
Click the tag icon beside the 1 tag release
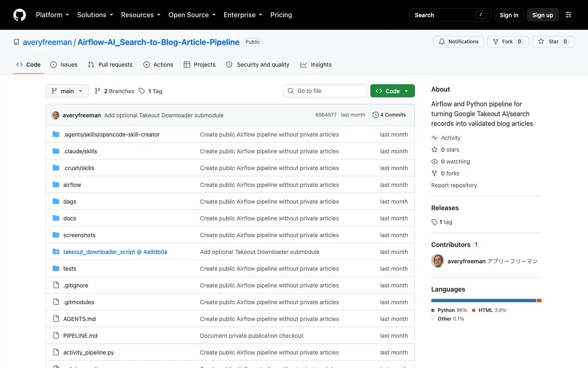tap(434, 222)
